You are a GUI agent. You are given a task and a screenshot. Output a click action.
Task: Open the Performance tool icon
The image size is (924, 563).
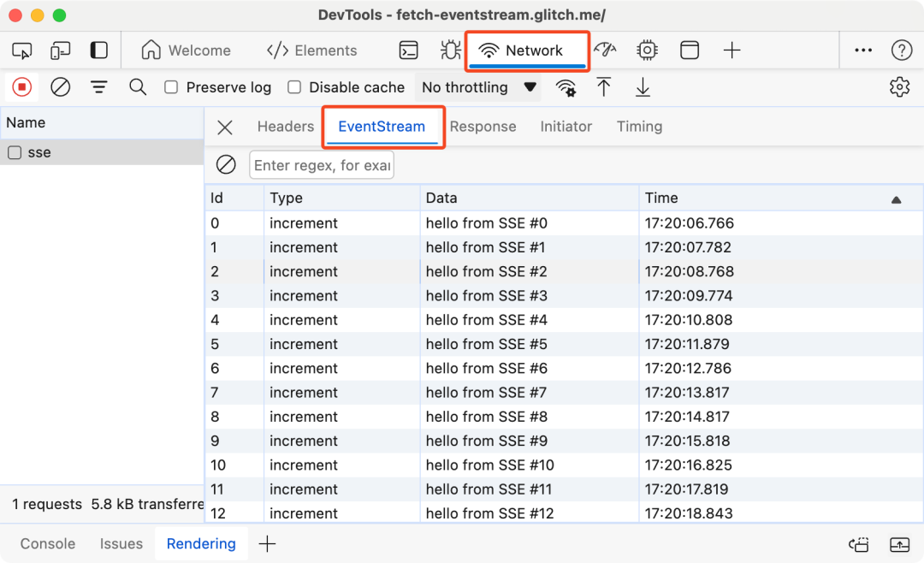605,50
